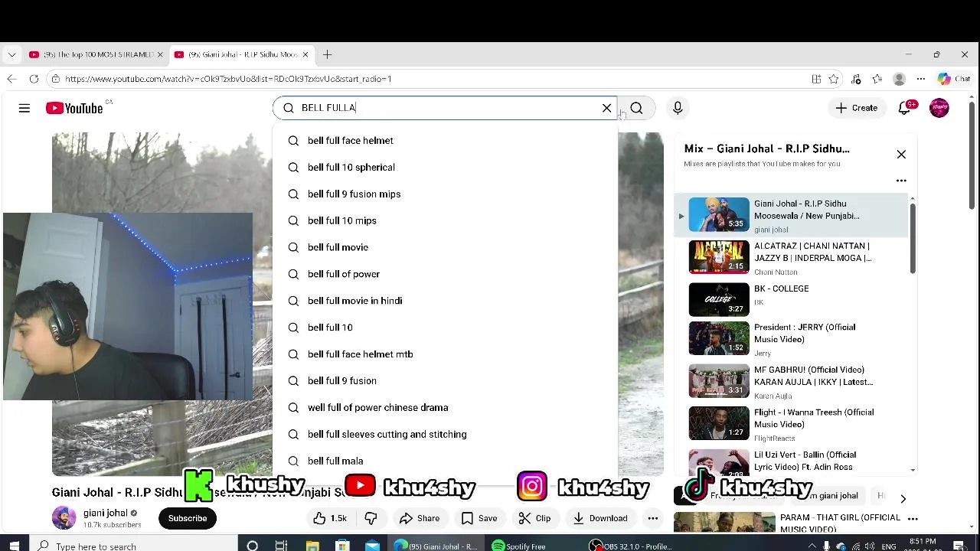Clear the search box with the X

click(x=607, y=108)
